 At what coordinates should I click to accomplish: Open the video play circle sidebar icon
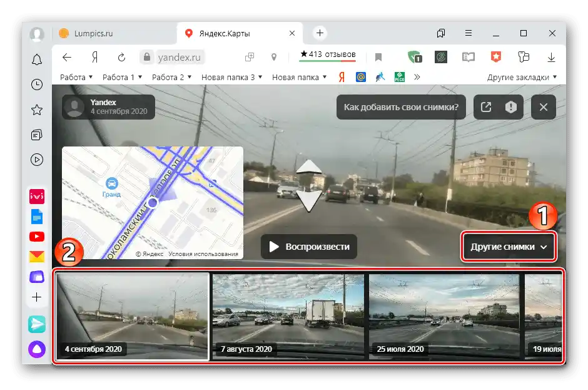coord(37,160)
